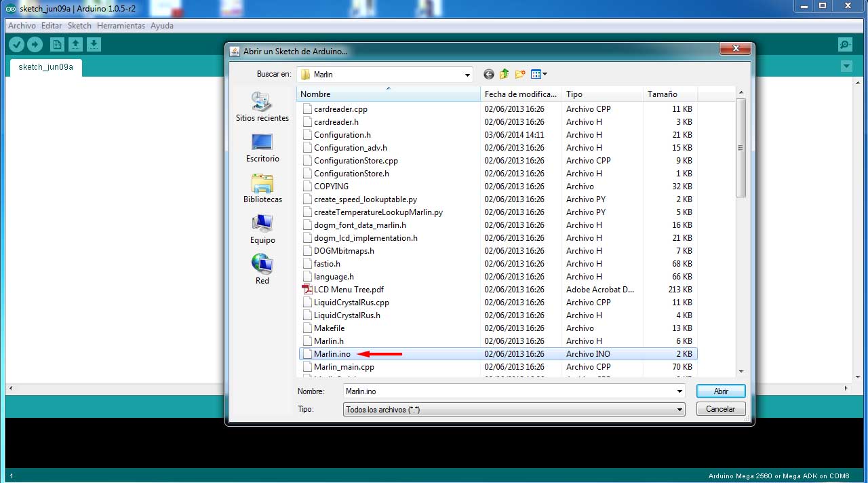Create a new folder icon in dialog
This screenshot has width=868, height=483.
click(520, 74)
